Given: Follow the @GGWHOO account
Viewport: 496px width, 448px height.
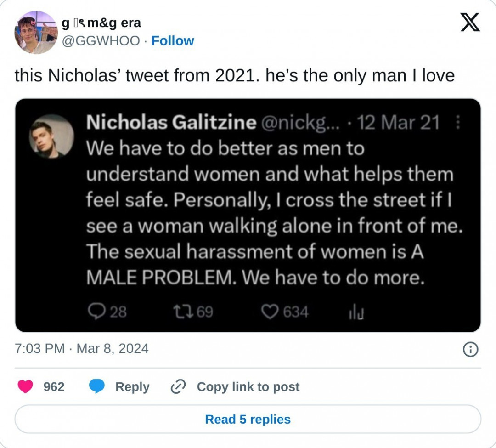Looking at the screenshot, I should [173, 41].
